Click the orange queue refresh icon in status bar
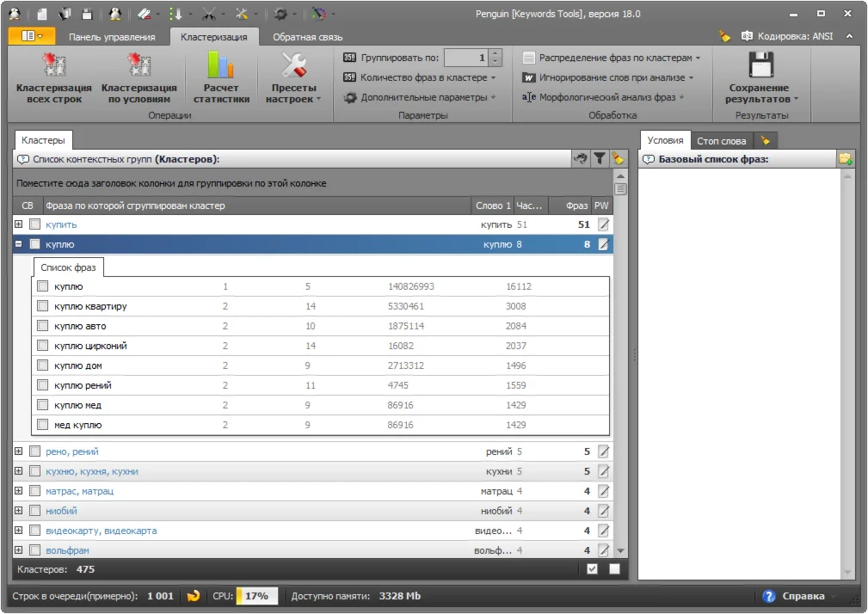Screen dimensions: 868x614 click(x=194, y=596)
